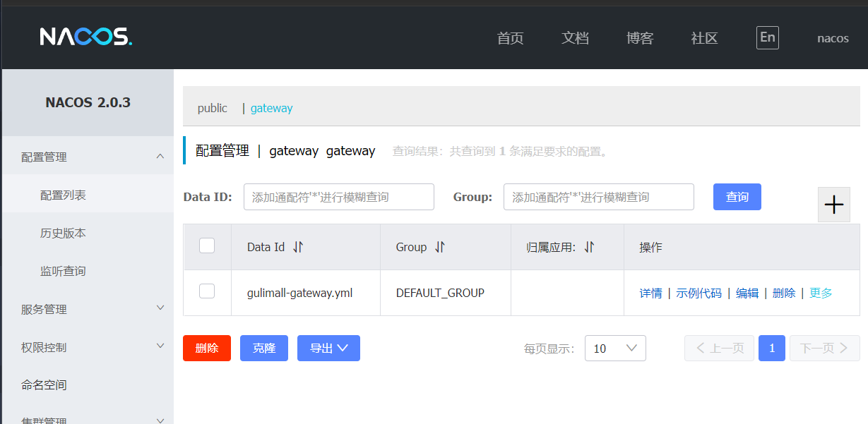868x424 pixels.
Task: Go to 下一页 next page
Action: point(824,348)
